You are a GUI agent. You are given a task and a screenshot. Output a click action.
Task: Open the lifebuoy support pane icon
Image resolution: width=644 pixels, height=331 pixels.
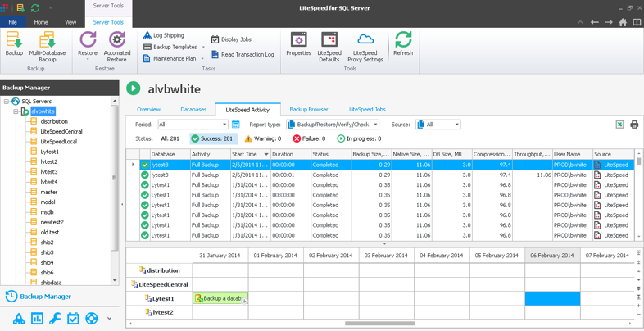[x=91, y=318]
